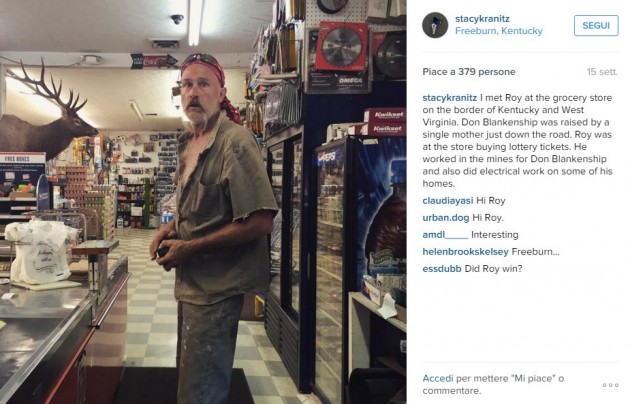
Task: Open urban.dog commenter profile
Action: [x=446, y=218]
